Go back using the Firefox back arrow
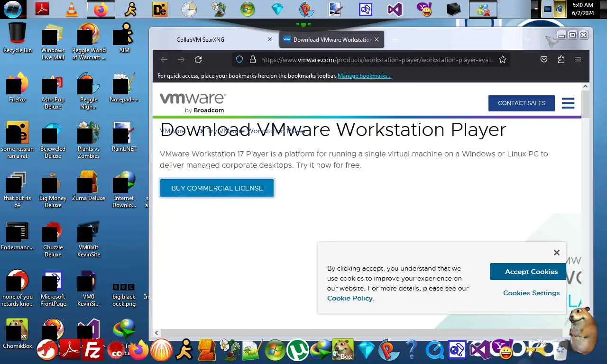Screen dimensions: 607x364 tap(164, 59)
